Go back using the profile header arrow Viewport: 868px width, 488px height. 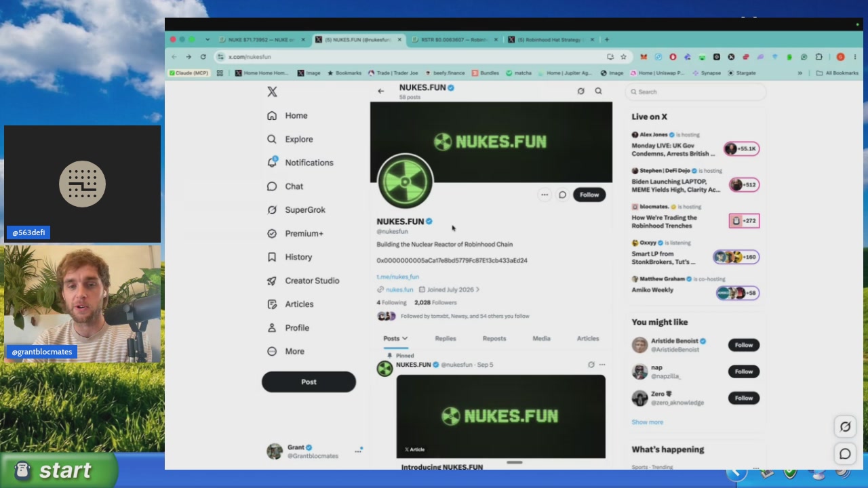click(x=381, y=91)
